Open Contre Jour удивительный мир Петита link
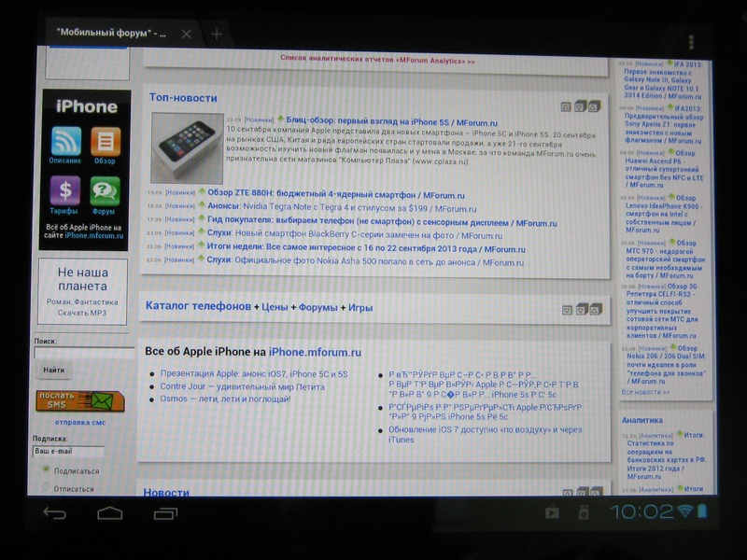Image resolution: width=747 pixels, height=560 pixels. (242, 386)
